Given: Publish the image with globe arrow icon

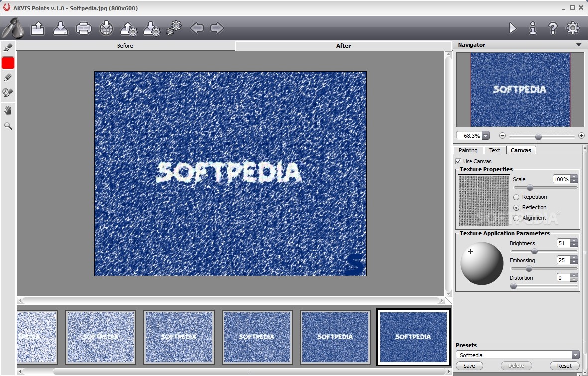Looking at the screenshot, I should (x=106, y=28).
